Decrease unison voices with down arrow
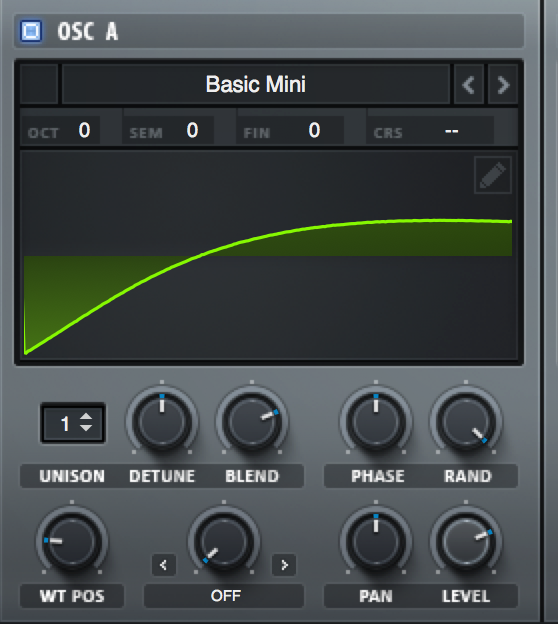Screen dimensions: 558x624 (x=86, y=428)
